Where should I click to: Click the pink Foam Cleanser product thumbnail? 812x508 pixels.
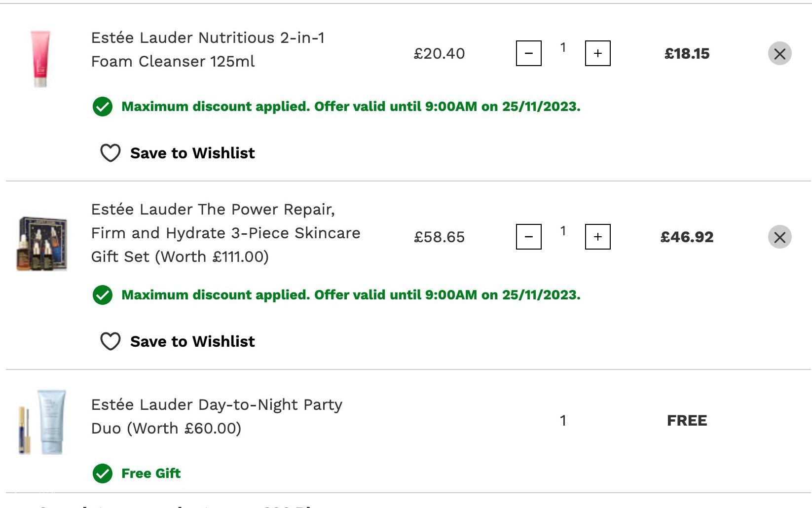(x=40, y=59)
